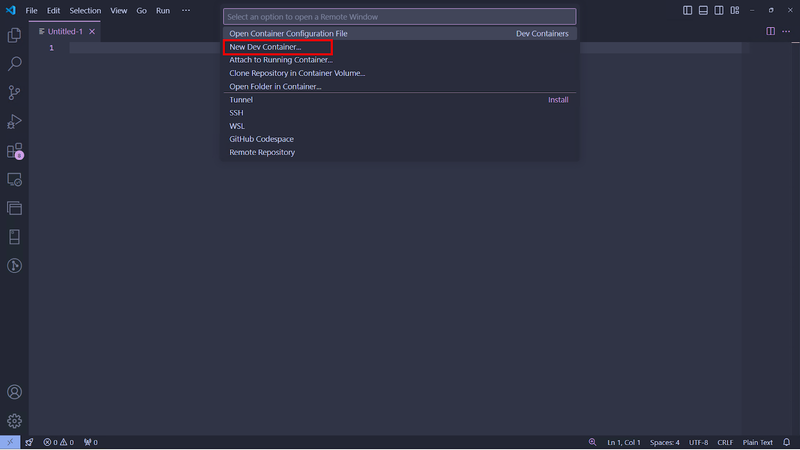Image resolution: width=800 pixels, height=450 pixels.
Task: Toggle the primary side bar layout icon
Action: point(688,10)
